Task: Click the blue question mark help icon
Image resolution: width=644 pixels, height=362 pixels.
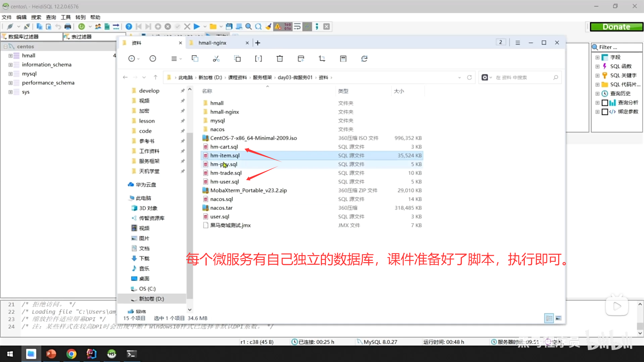Action: (x=128, y=26)
